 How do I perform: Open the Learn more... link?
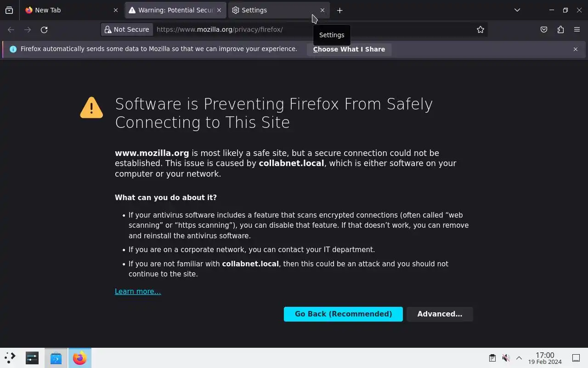tap(138, 292)
